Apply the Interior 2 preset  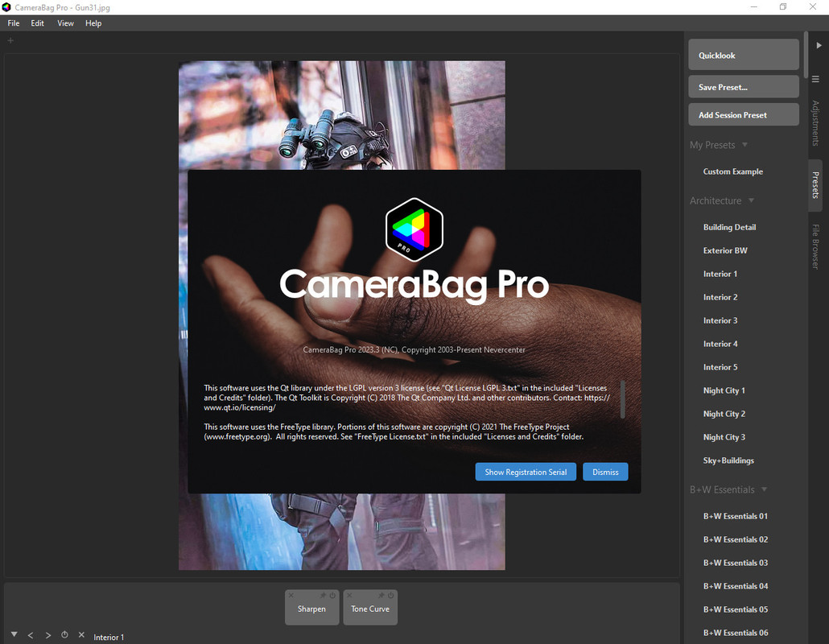pyautogui.click(x=720, y=296)
